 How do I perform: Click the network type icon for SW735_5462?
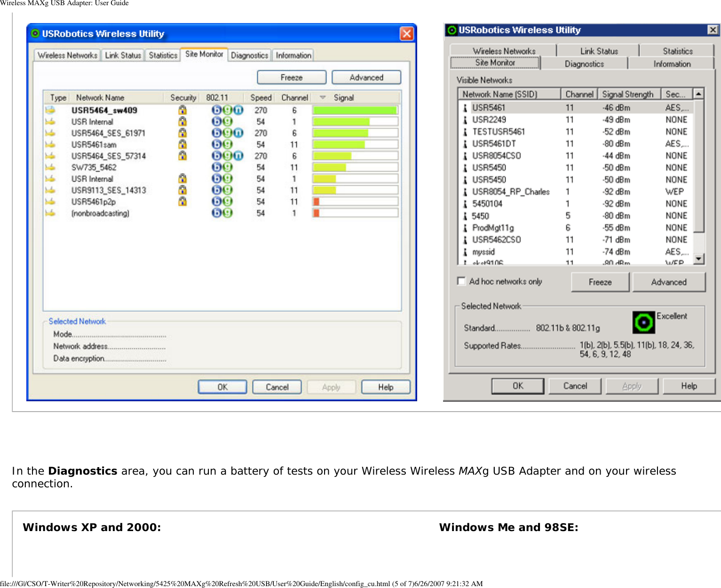pyautogui.click(x=50, y=167)
